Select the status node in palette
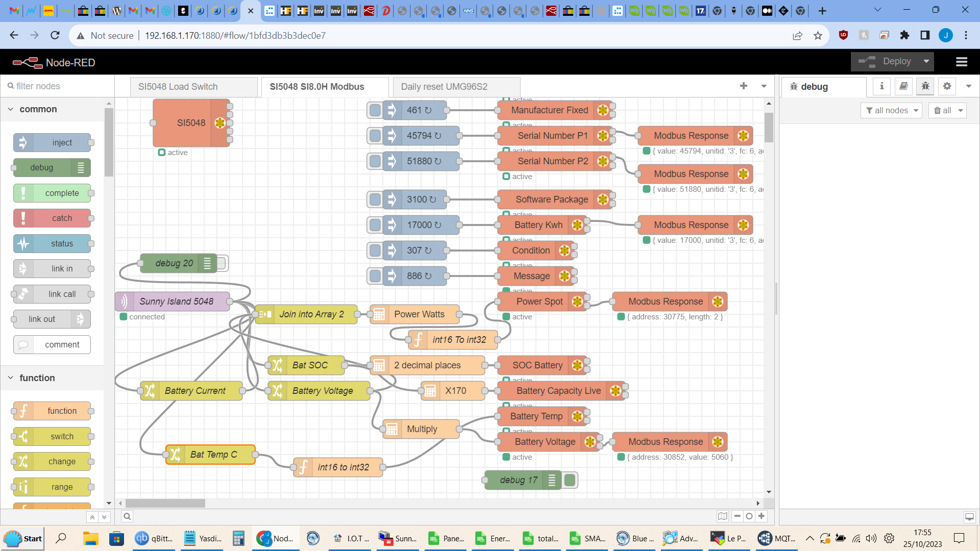Screen dimensions: 980x551 pos(52,244)
